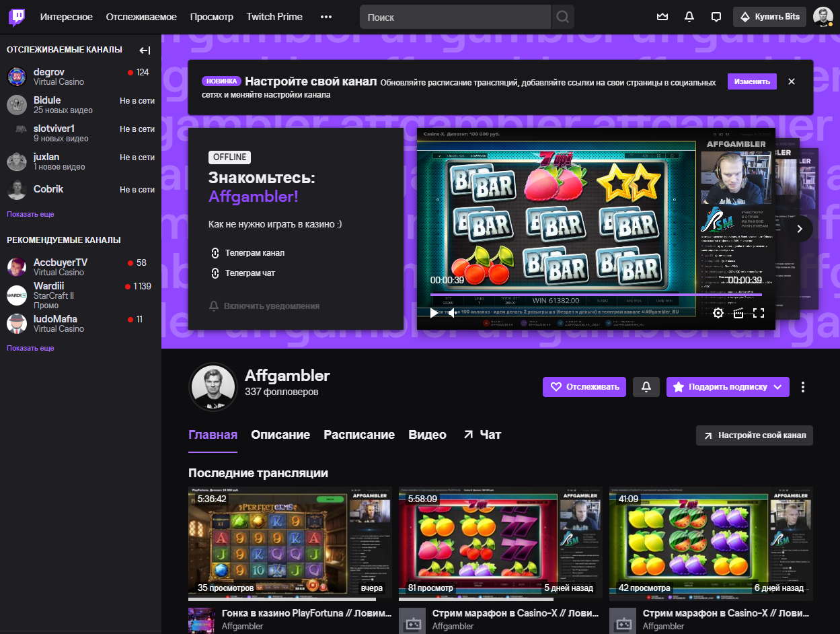Open juxlan channel avatar
840x634 pixels.
(x=17, y=162)
